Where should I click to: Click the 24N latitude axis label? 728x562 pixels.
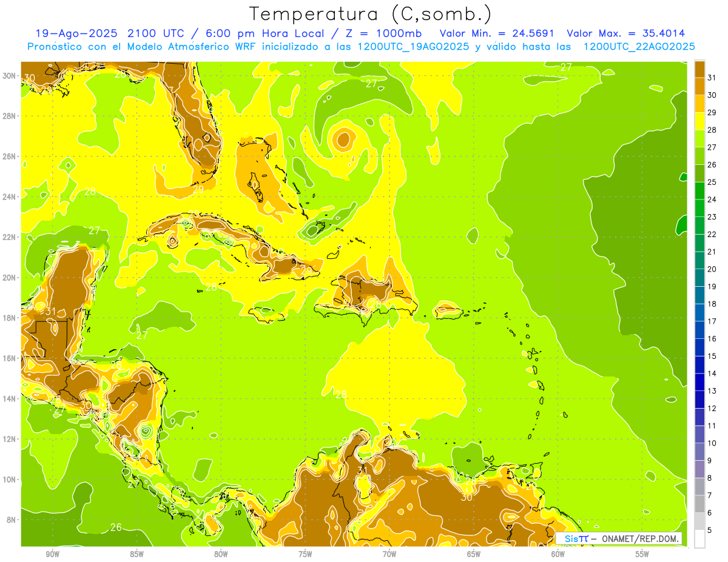tap(9, 196)
